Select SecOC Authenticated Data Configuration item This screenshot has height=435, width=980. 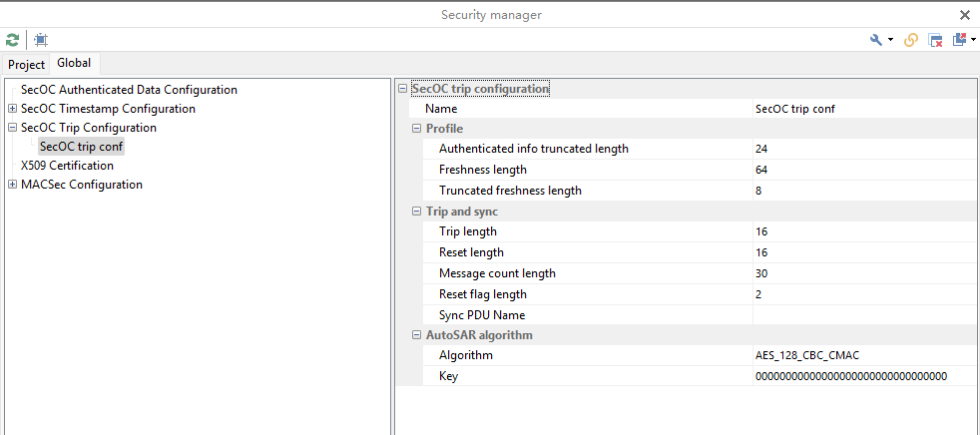(x=129, y=90)
